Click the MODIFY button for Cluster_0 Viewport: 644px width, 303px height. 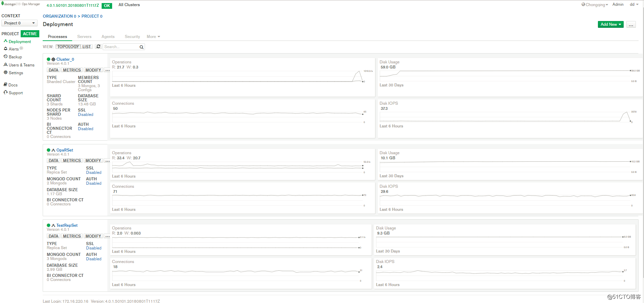point(93,70)
